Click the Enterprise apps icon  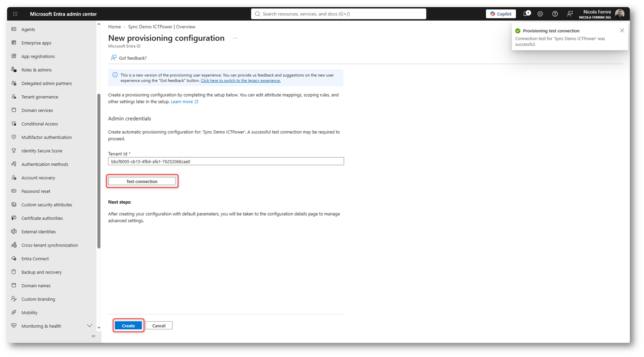[14, 43]
